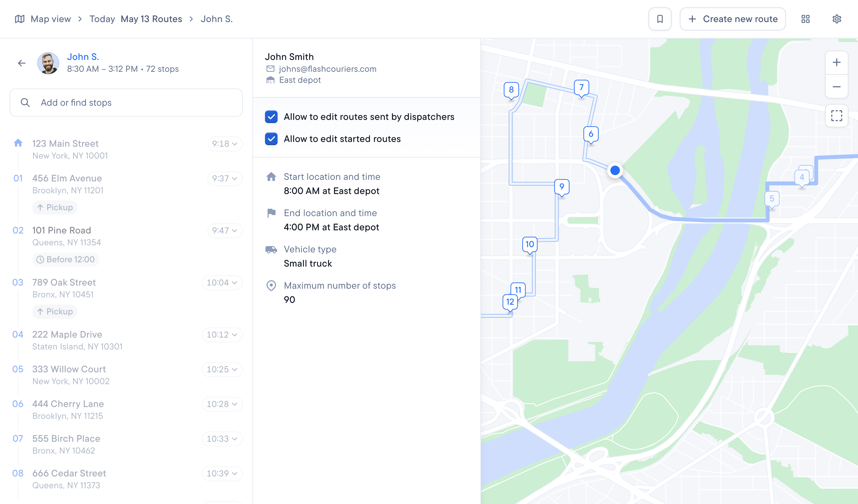
Task: Expand the 9:37 time dropdown
Action: pos(225,178)
